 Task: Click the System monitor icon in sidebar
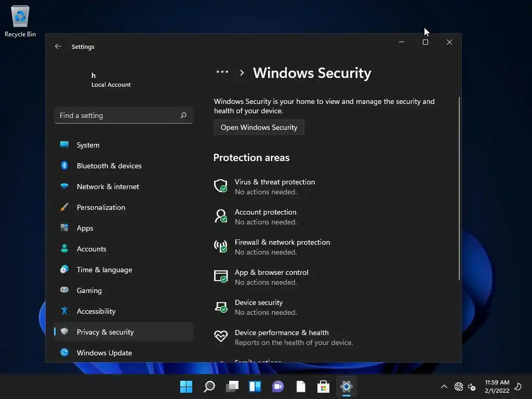click(64, 144)
